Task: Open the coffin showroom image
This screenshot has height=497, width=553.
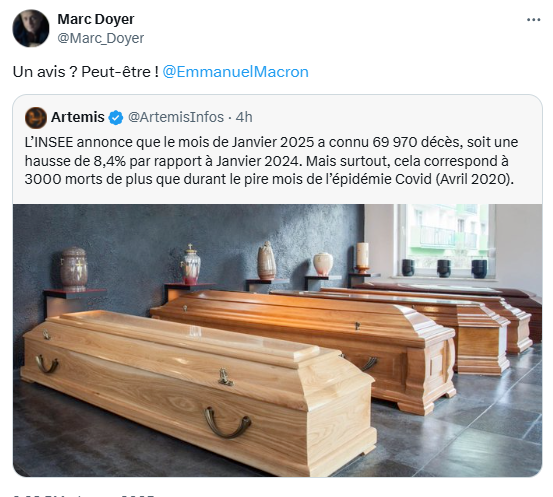Action: point(278,340)
